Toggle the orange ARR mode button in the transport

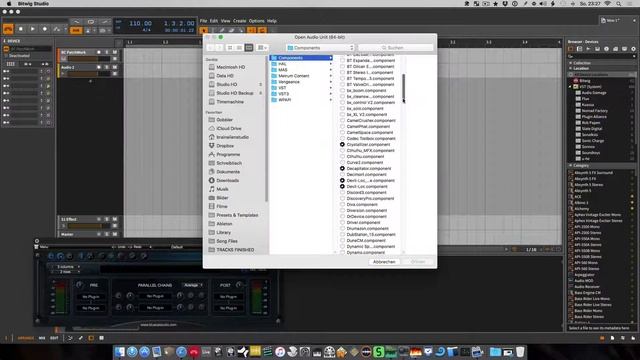pos(76,30)
